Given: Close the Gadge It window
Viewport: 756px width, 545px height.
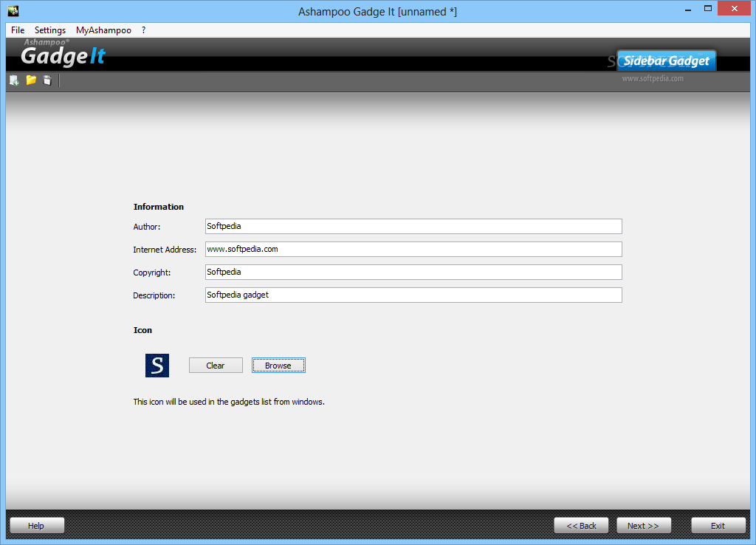Looking at the screenshot, I should [x=735, y=9].
